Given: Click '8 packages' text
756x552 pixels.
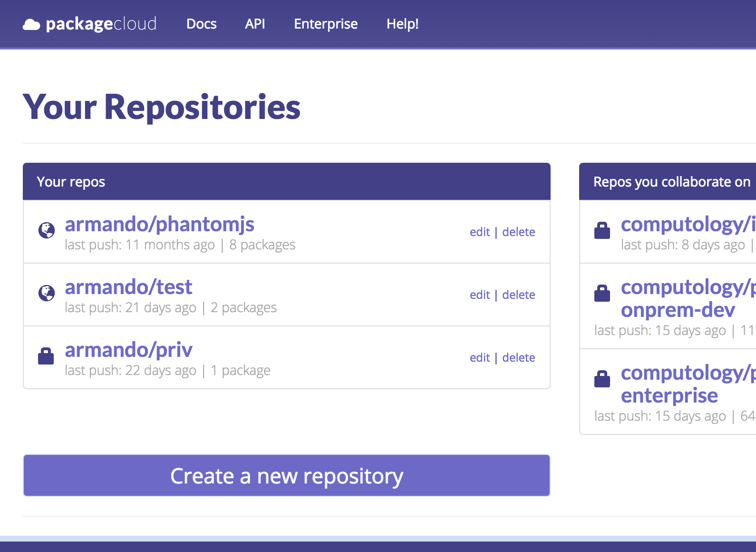Looking at the screenshot, I should coord(262,245).
